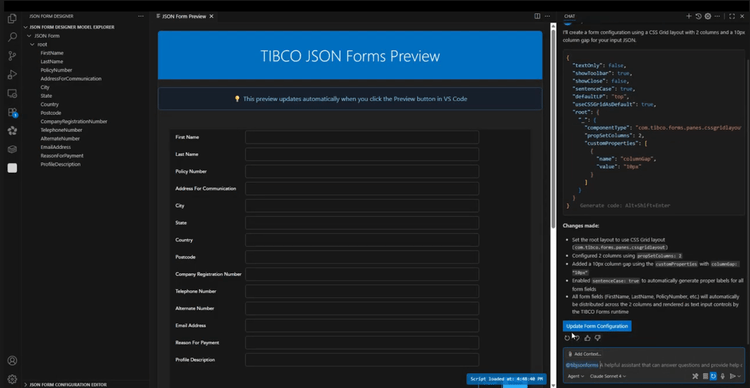Select the JSON Form Preview tab
Screen dimensions: 750x388
point(184,16)
